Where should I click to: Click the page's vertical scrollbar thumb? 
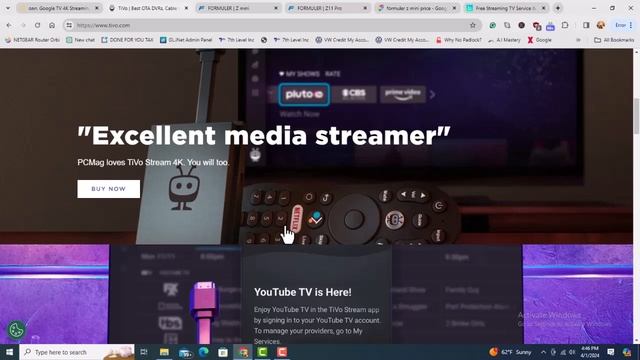click(636, 116)
